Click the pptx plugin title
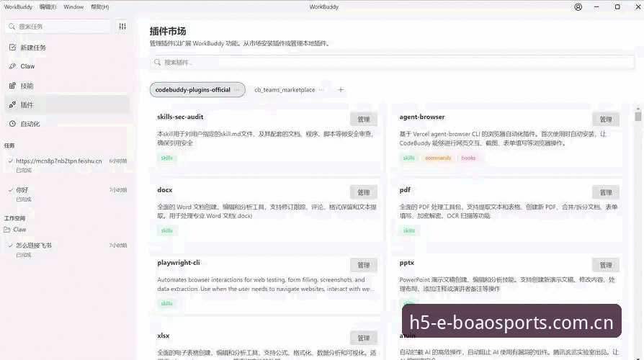 point(406,263)
